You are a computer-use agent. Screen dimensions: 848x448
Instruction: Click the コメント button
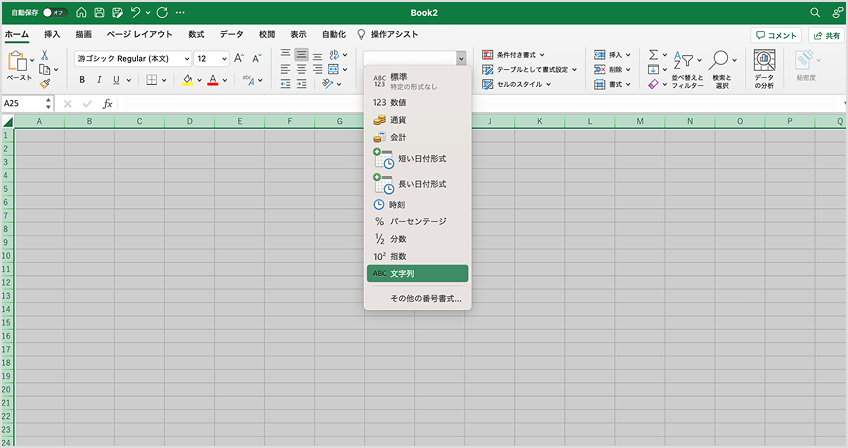(776, 35)
